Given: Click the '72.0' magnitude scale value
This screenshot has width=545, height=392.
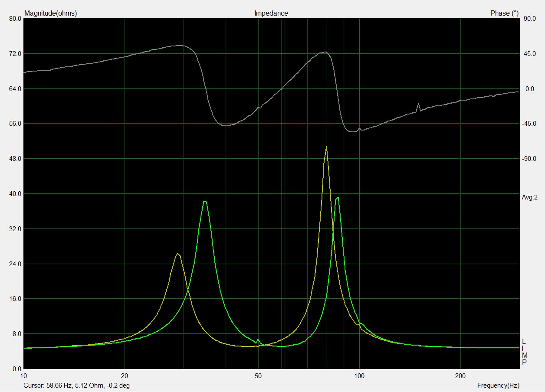Looking at the screenshot, I should (x=15, y=54).
